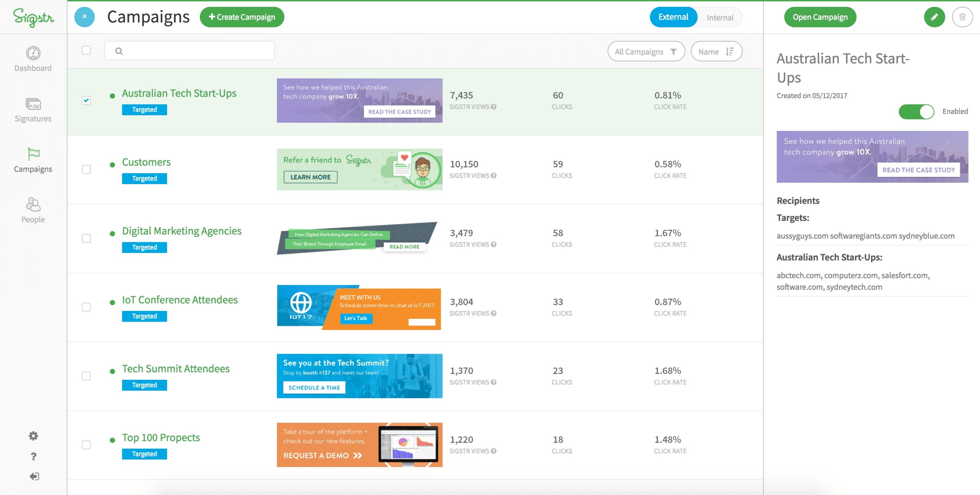This screenshot has height=495, width=980.
Task: Open the Australian Tech Start-Ups campaign link
Action: (179, 93)
